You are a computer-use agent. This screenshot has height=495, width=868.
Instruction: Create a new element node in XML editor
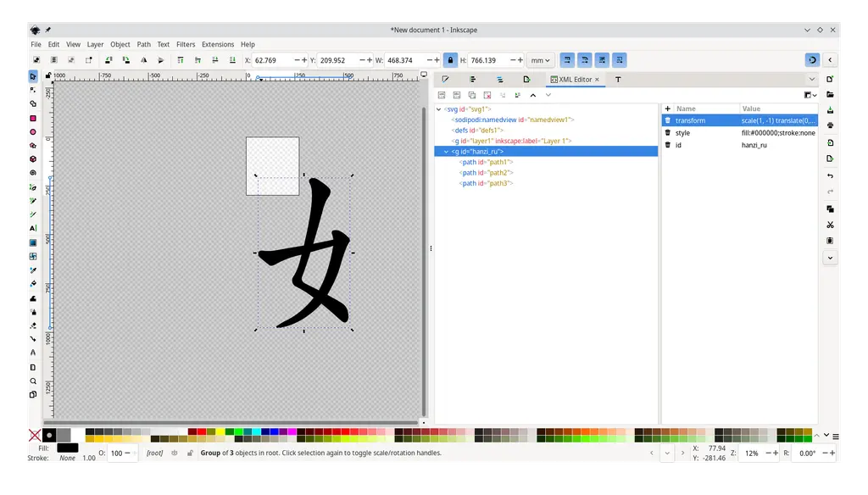442,95
